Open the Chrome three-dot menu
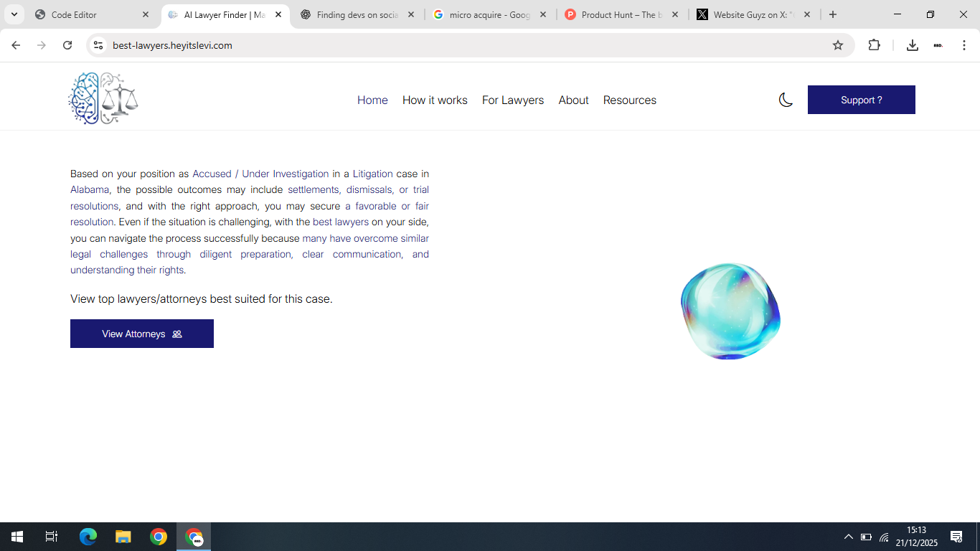 coord(964,45)
